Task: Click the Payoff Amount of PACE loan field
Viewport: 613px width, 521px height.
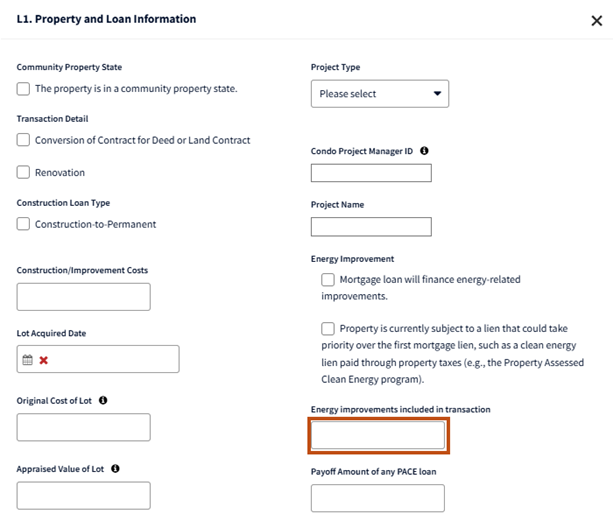Action: (377, 498)
